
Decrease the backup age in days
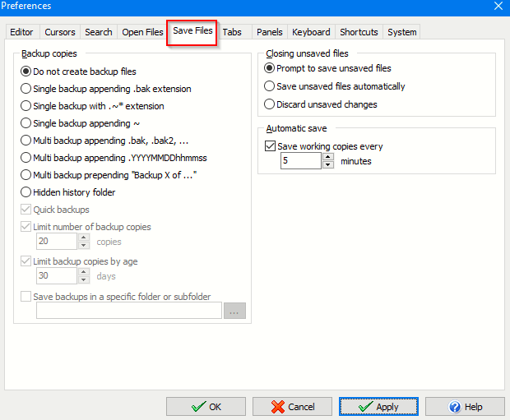click(84, 280)
